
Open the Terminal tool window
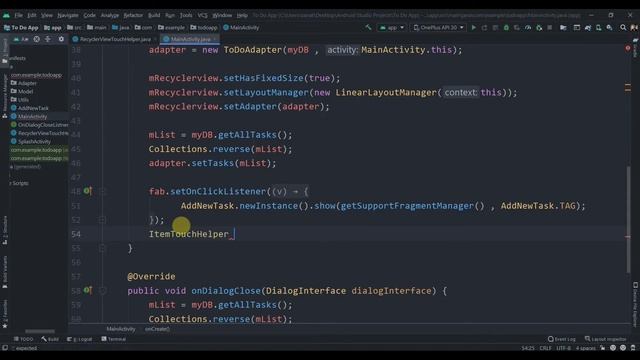click(x=113, y=339)
